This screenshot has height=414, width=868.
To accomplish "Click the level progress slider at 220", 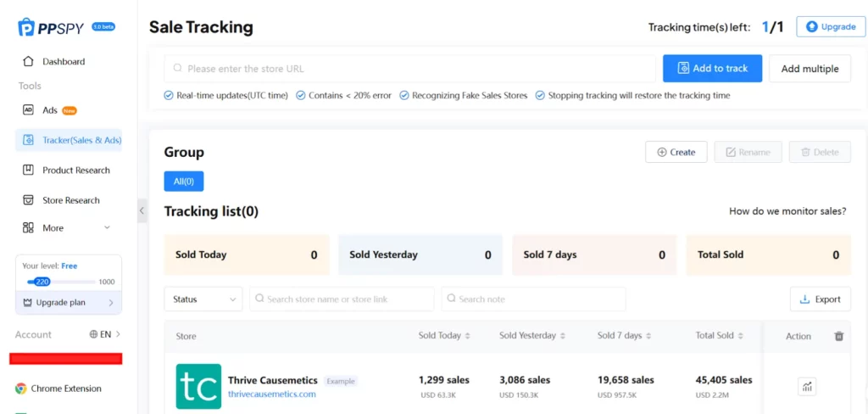I will [x=42, y=282].
